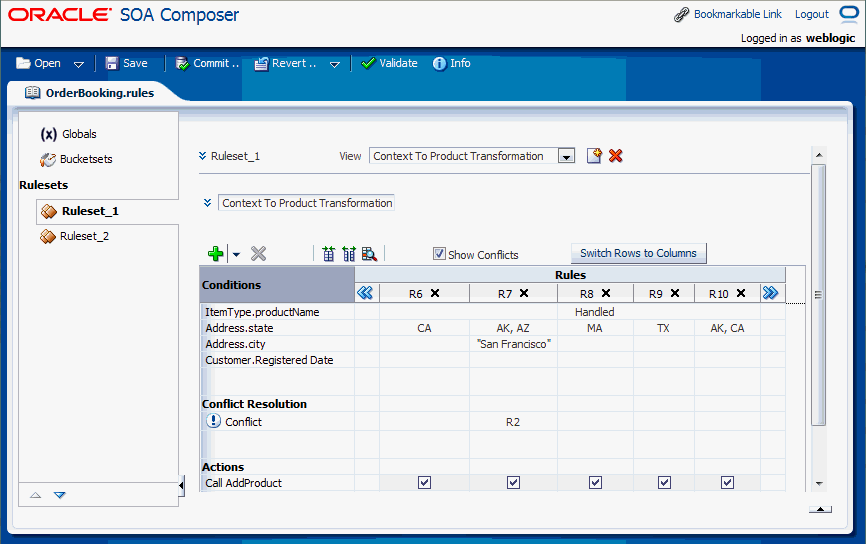This screenshot has width=866, height=544.
Task: Click the red delete X beside View
Action: click(x=615, y=156)
